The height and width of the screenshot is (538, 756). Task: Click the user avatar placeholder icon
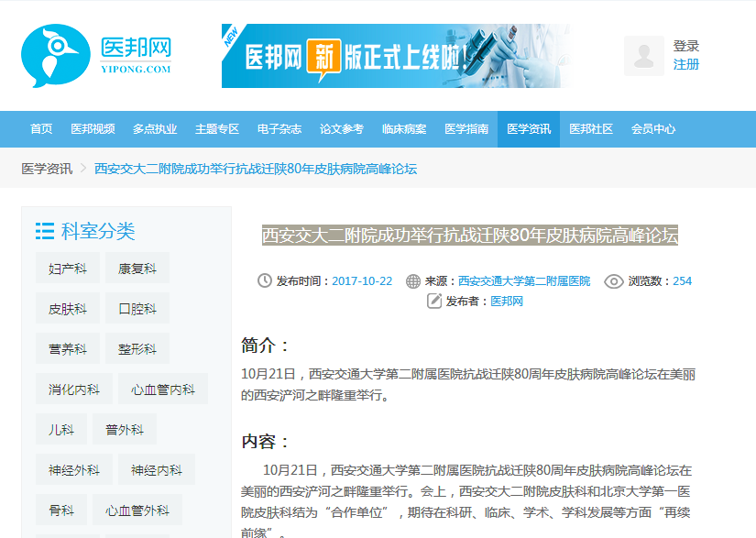pyautogui.click(x=643, y=56)
